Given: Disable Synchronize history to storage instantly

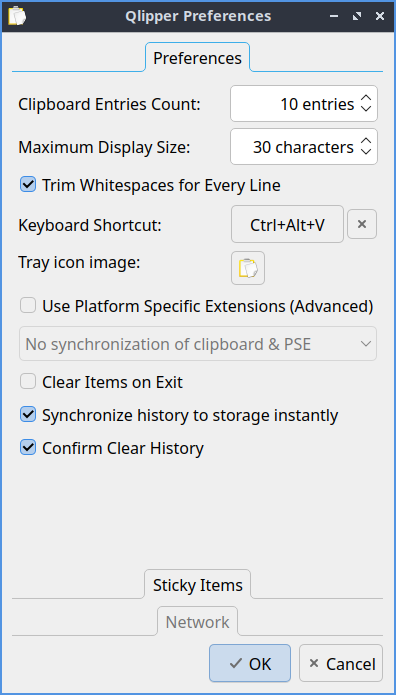Looking at the screenshot, I should point(28,415).
